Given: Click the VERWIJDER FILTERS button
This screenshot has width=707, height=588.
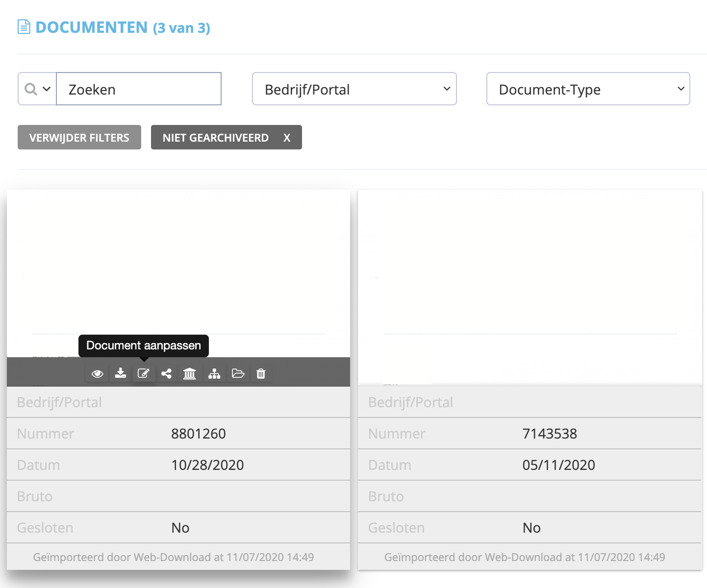Looking at the screenshot, I should (x=79, y=137).
